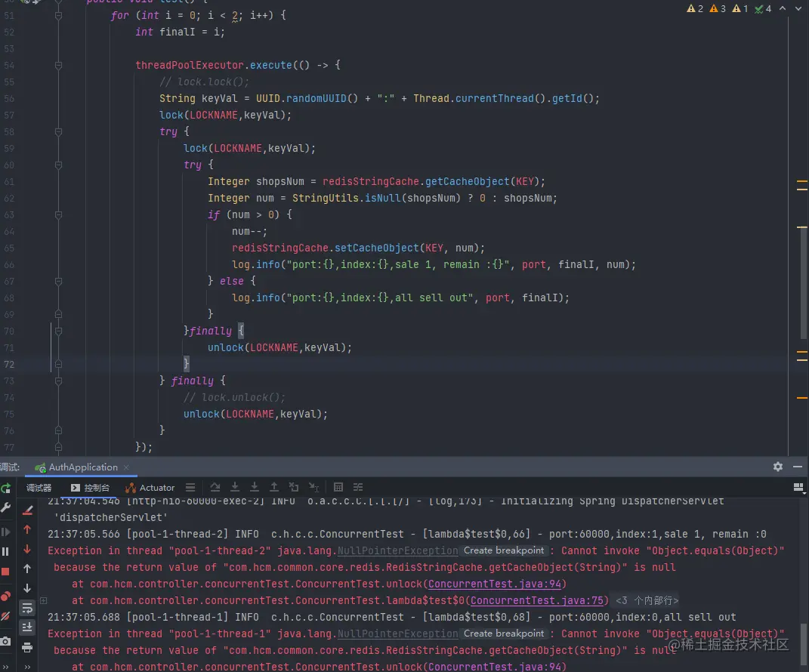The height and width of the screenshot is (672, 809).
Task: Collapse the lambda block at line 54
Action: click(58, 66)
